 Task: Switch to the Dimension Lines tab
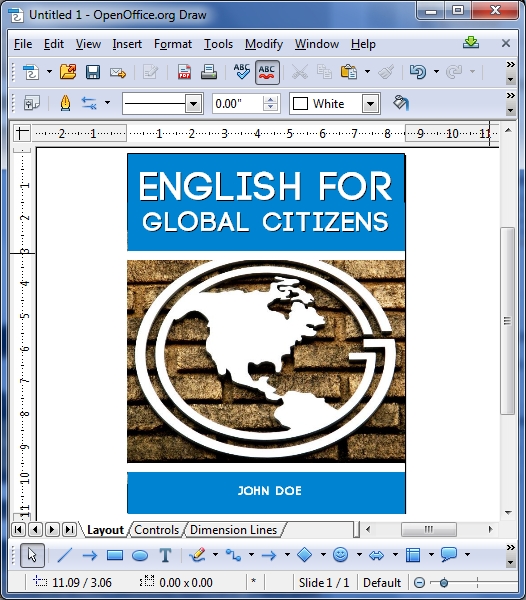(x=233, y=530)
